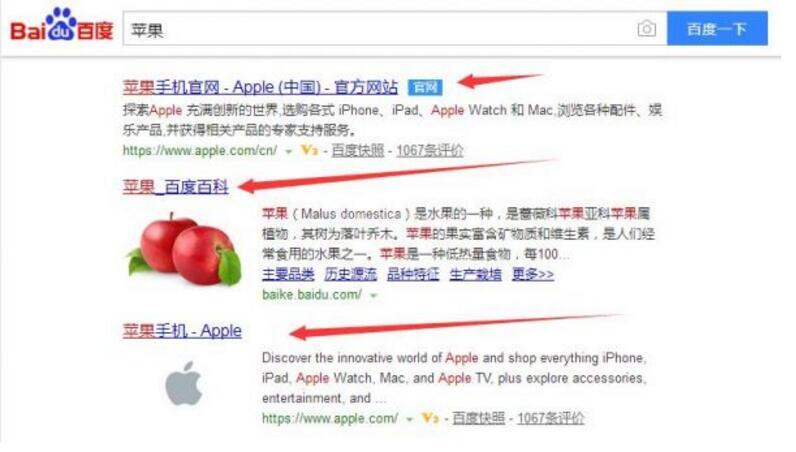Open the gray Apple logo thumbnail
Viewport: 796px width, 452px height.
pos(184,384)
